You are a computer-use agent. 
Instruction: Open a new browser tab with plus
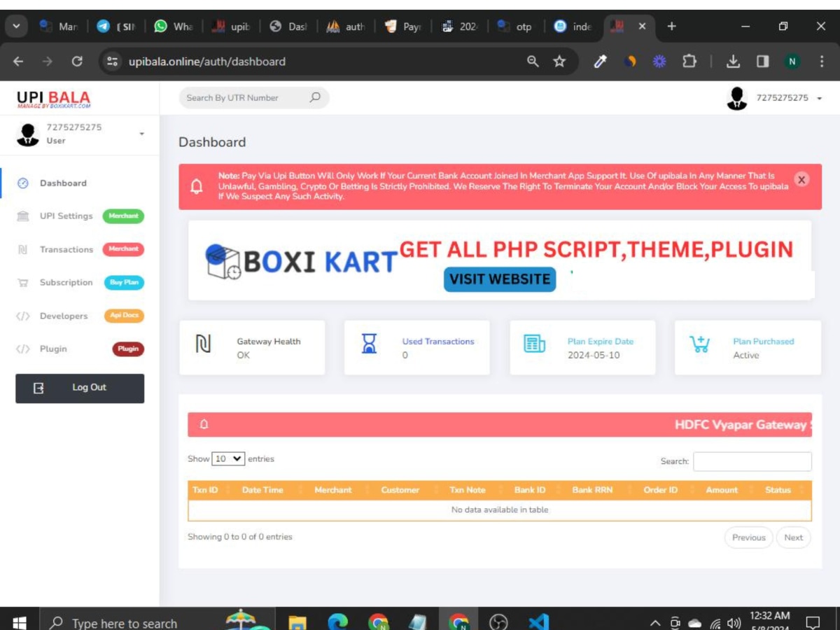(671, 26)
